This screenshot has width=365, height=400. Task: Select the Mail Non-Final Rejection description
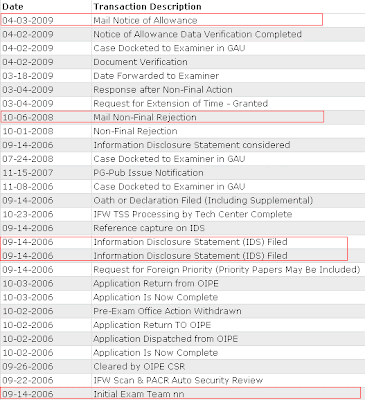145,117
